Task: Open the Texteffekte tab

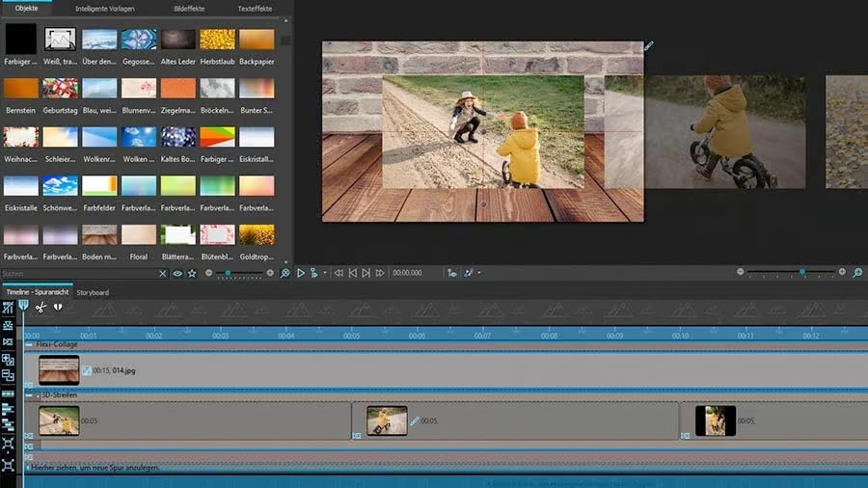Action: [255, 8]
